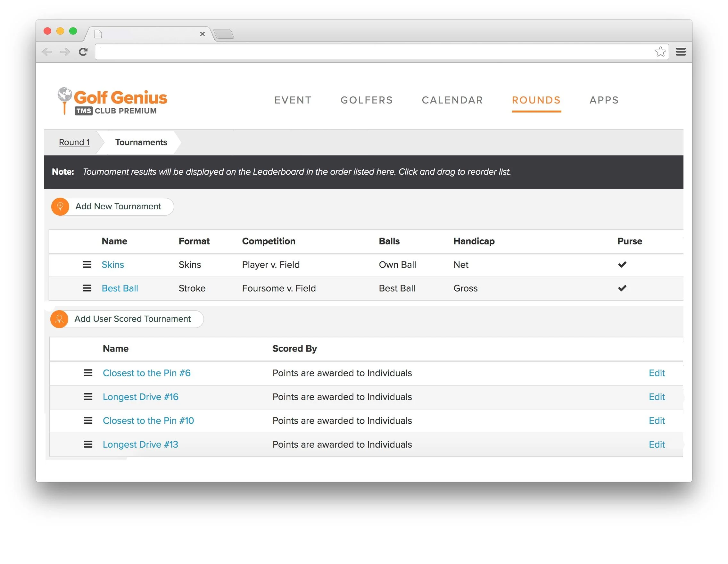Reload the page with the refresh icon

pyautogui.click(x=83, y=52)
